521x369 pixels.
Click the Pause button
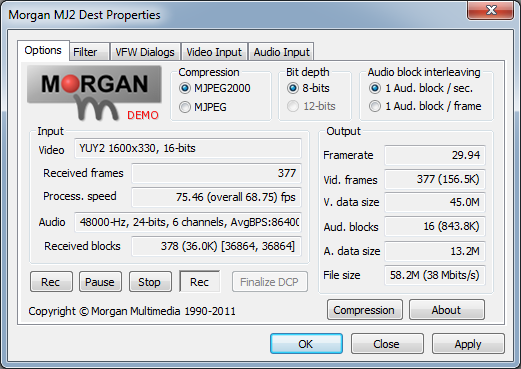point(100,282)
